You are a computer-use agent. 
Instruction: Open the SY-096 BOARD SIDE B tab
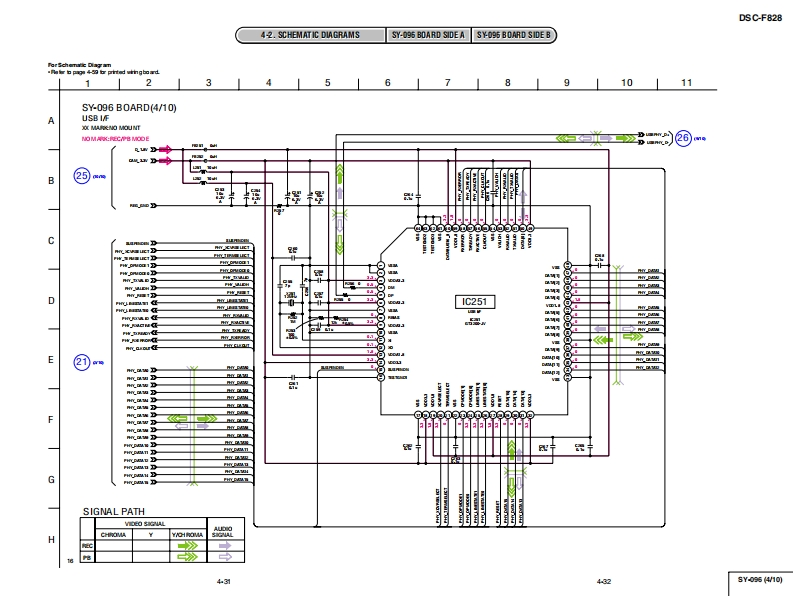pyautogui.click(x=514, y=35)
